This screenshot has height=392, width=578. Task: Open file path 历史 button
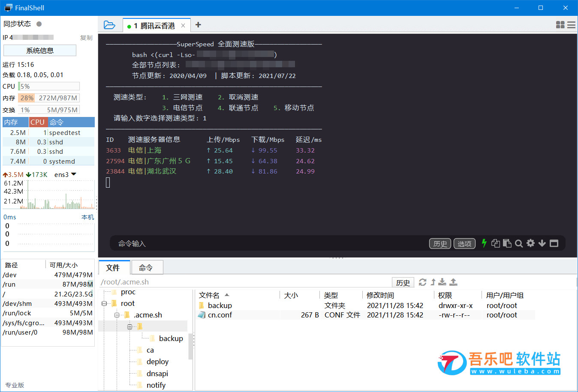403,282
